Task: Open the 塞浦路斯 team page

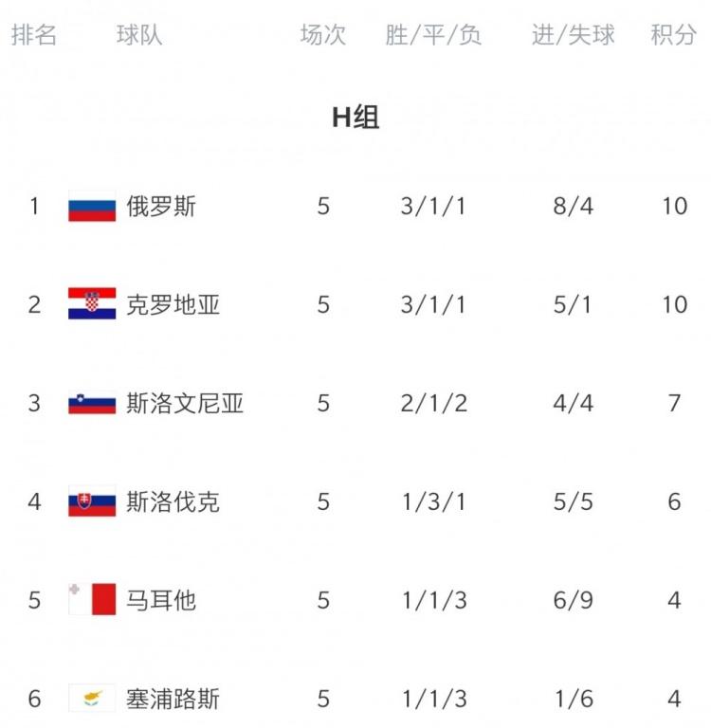Action: (x=173, y=699)
